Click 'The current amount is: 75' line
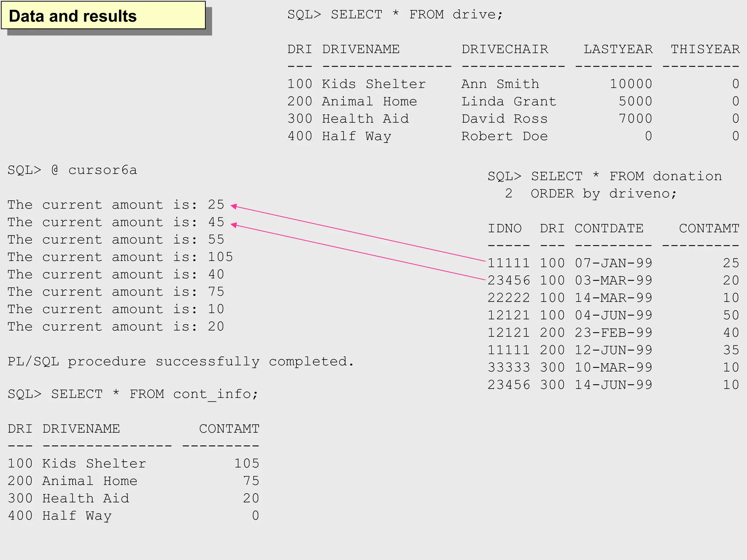 [116, 292]
